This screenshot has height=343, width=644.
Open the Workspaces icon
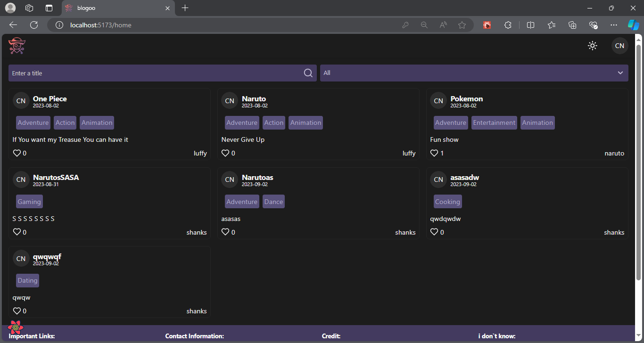[29, 8]
